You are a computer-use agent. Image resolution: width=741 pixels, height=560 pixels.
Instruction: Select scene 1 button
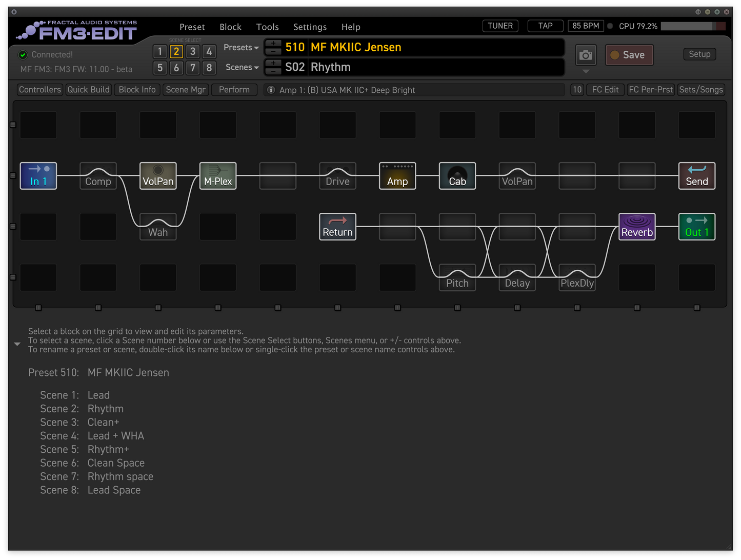(x=160, y=51)
